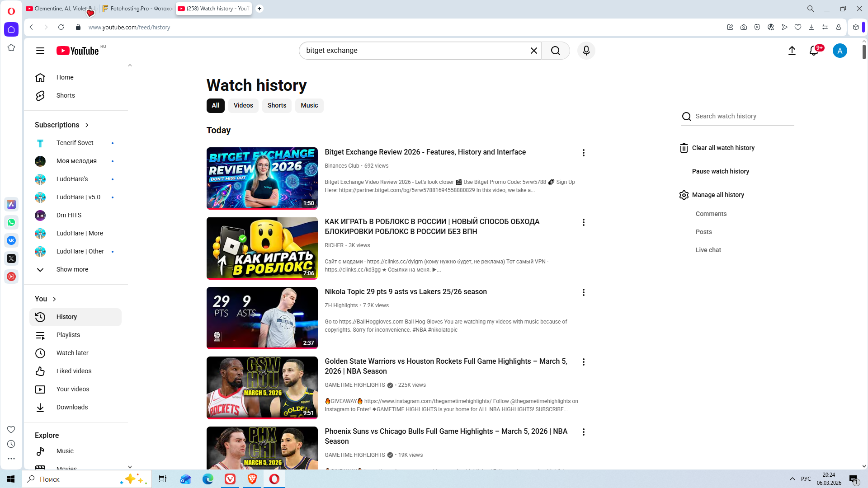Viewport: 868px width, 488px height.
Task: Open Manage all history settings
Action: point(717,195)
